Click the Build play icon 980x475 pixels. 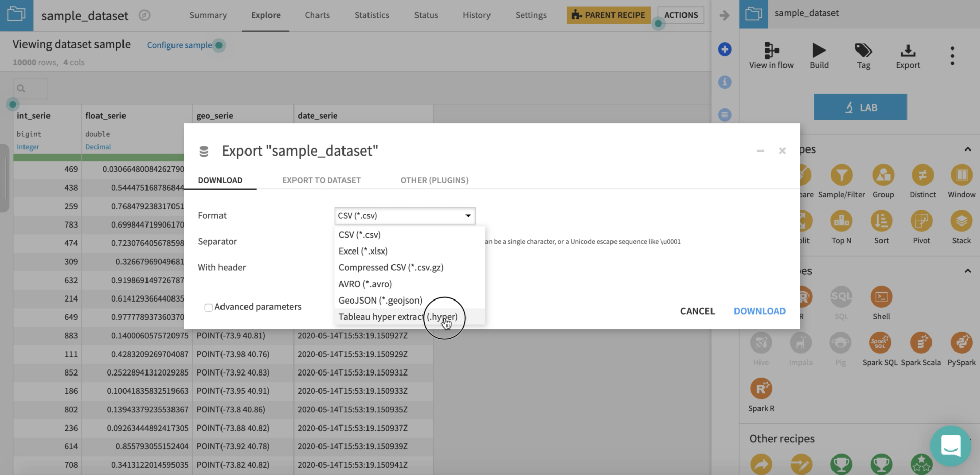(x=819, y=51)
